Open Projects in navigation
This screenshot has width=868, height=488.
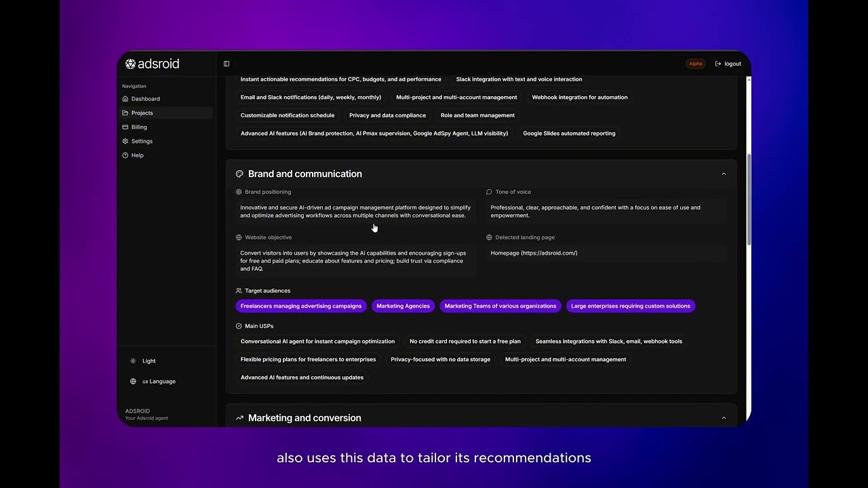tap(166, 113)
